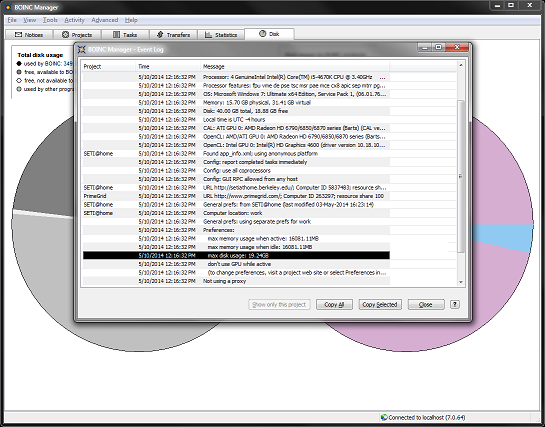Click the Transfers tab arrows icon
The image size is (545, 427).
coord(160,34)
